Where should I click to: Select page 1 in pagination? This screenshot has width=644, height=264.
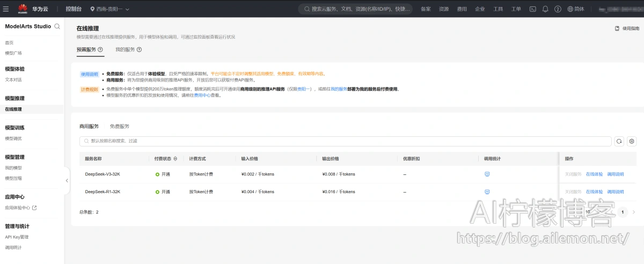pos(623,212)
